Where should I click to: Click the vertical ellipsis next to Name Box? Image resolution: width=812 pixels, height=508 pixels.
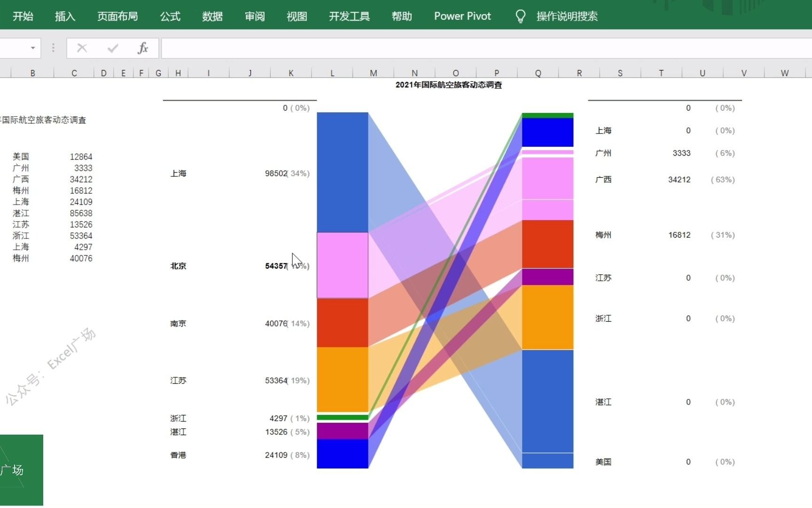pos(53,48)
